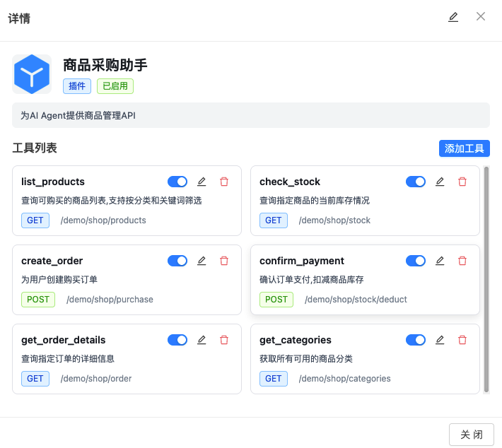Delete the check_stock tool
Viewport: 502px width, 448px height.
pos(462,182)
